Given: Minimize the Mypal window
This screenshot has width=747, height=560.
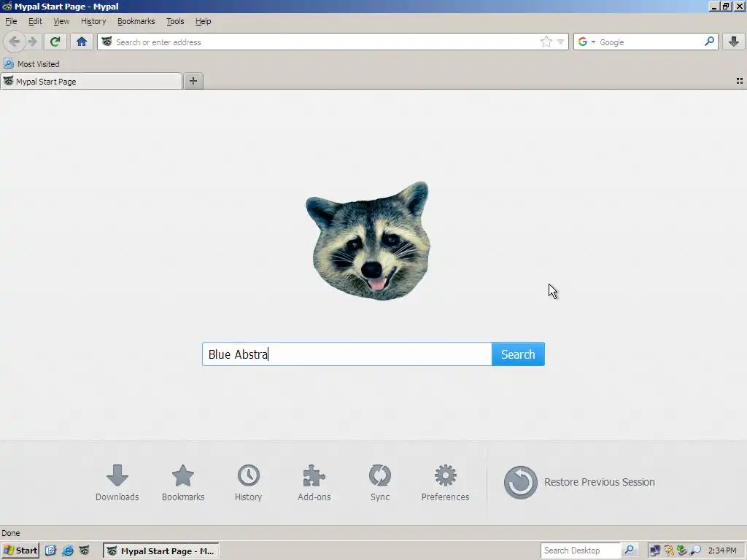Looking at the screenshot, I should (714, 6).
